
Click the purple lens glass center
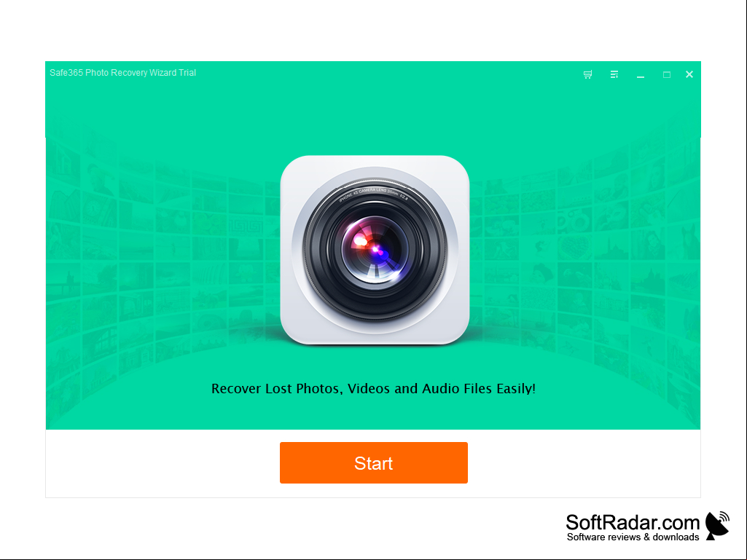click(375, 250)
